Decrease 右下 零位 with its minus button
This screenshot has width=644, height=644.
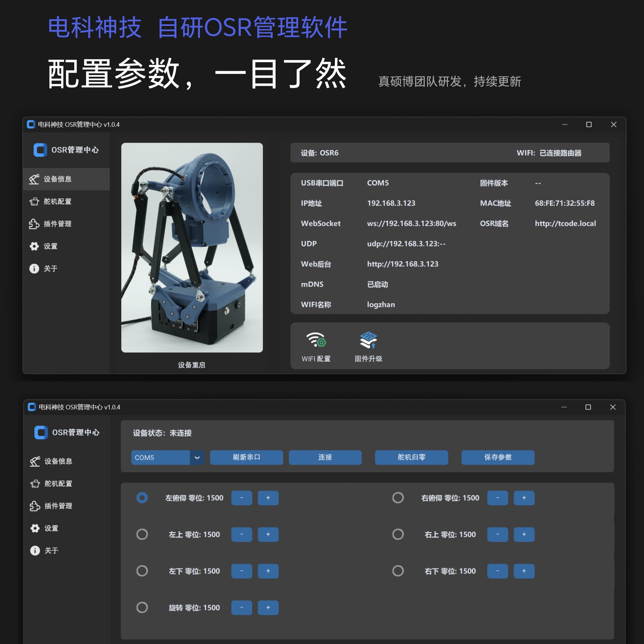(x=497, y=571)
